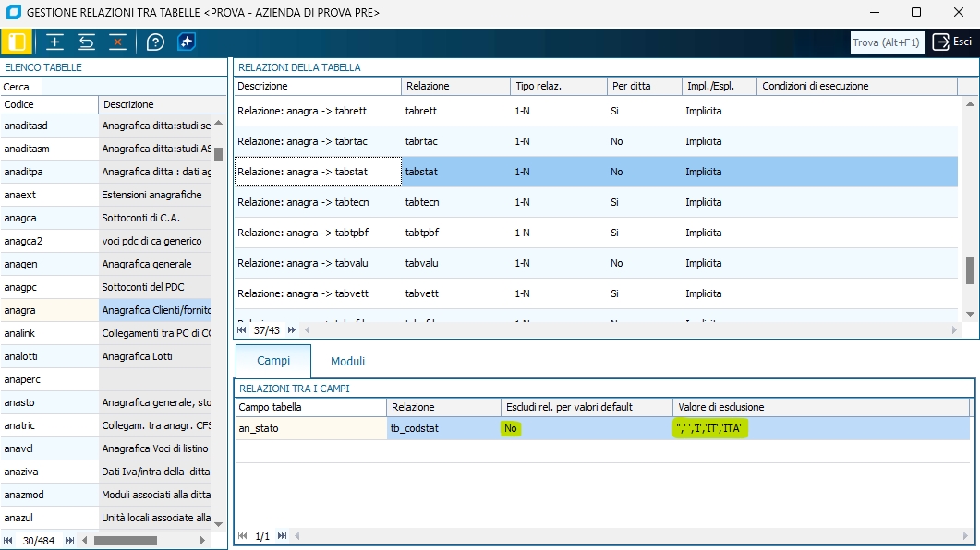Click the undo/restore toolbar icon
Screen dimensions: 980x550
pyautogui.click(x=86, y=42)
